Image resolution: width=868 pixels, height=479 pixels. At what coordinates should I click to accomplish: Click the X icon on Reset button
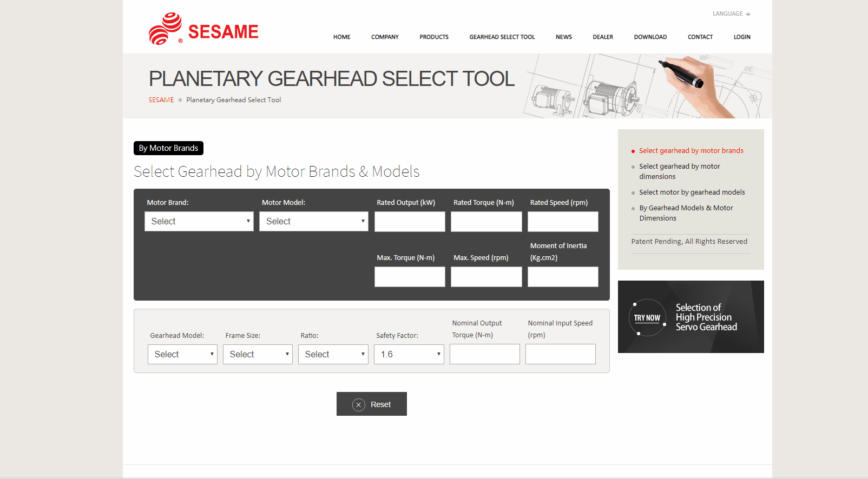point(359,404)
